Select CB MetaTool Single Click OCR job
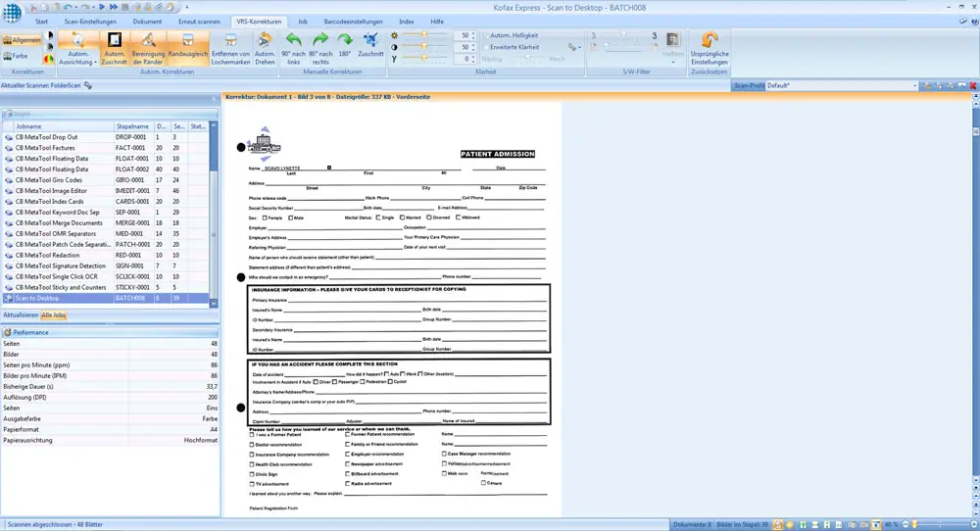Image resolution: width=980 pixels, height=531 pixels. click(105, 276)
